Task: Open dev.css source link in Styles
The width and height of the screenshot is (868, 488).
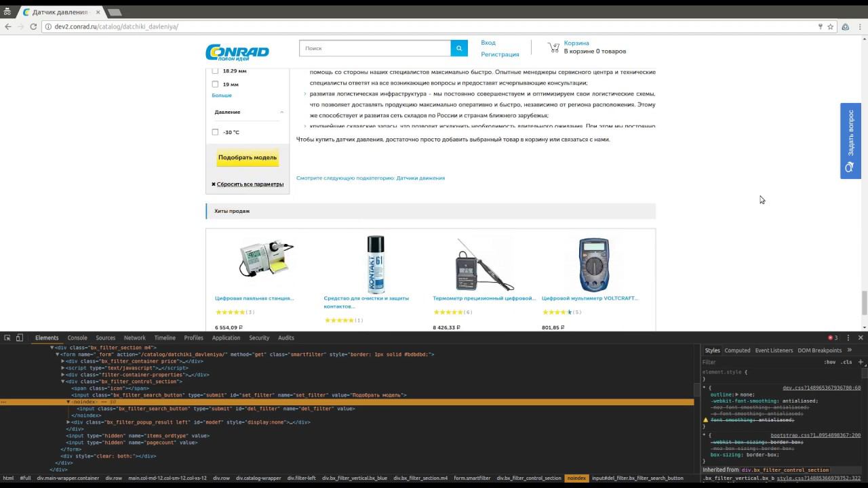Action: pos(821,388)
